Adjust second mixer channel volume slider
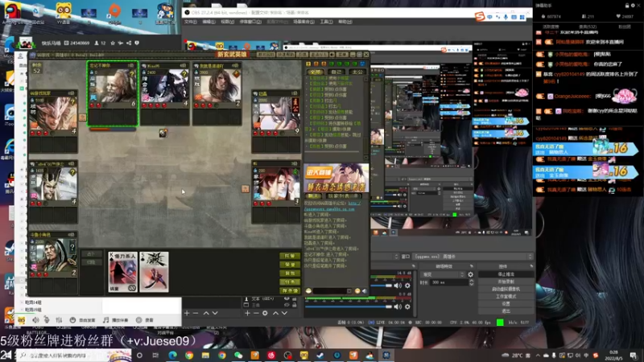 coord(349,306)
